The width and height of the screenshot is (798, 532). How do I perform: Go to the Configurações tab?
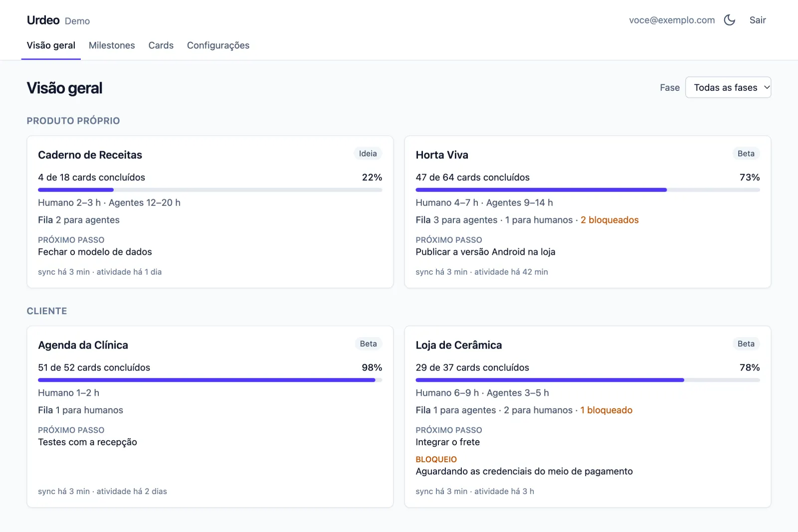click(218, 45)
